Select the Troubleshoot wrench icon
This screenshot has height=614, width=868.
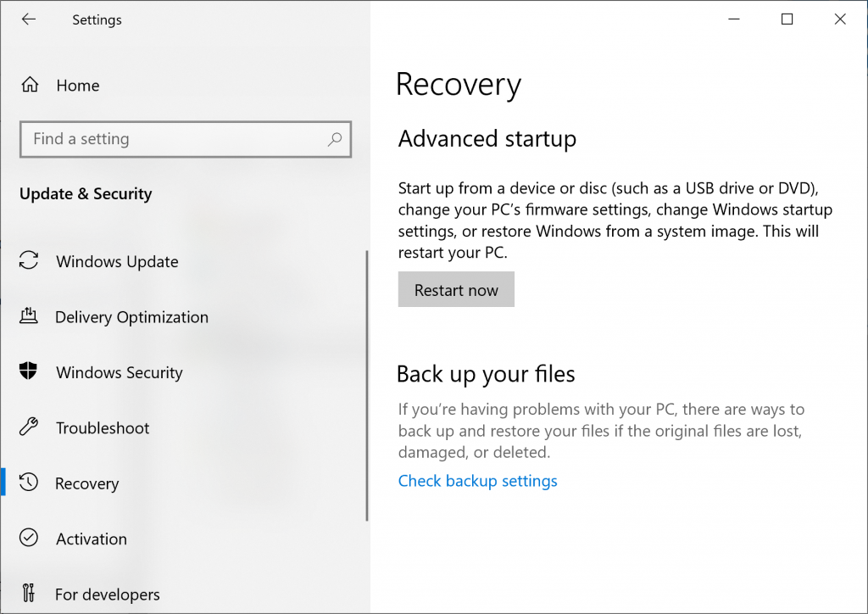click(29, 427)
